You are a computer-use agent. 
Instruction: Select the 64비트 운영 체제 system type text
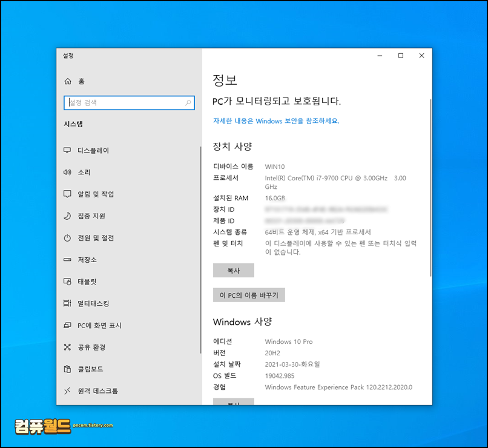click(318, 232)
